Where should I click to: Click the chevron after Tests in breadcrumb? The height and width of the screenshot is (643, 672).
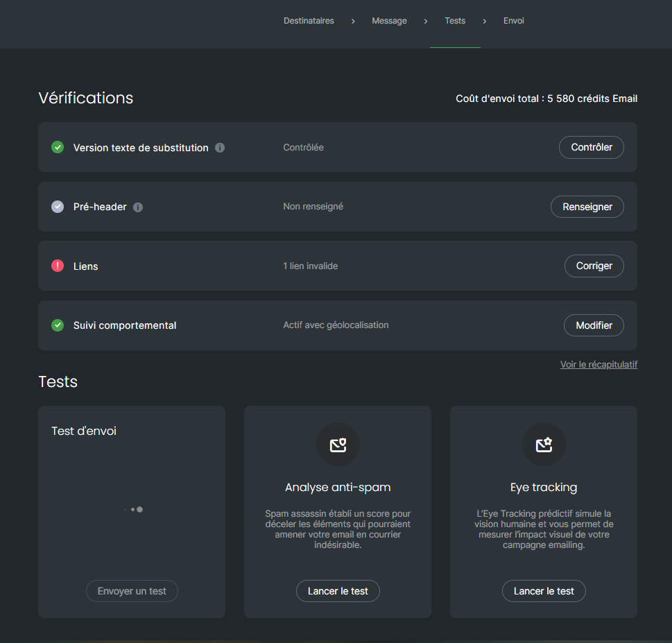coord(484,21)
